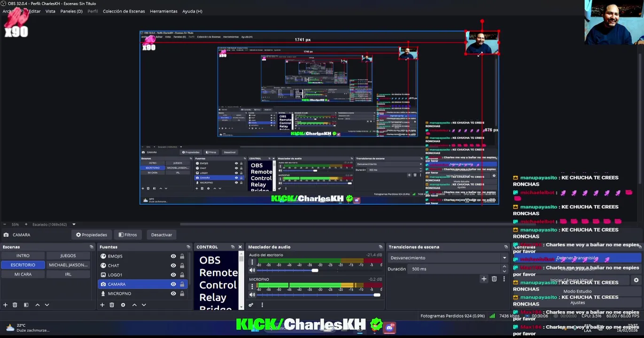Unlock the CAMARA source
Image resolution: width=644 pixels, height=338 pixels.
tap(182, 284)
